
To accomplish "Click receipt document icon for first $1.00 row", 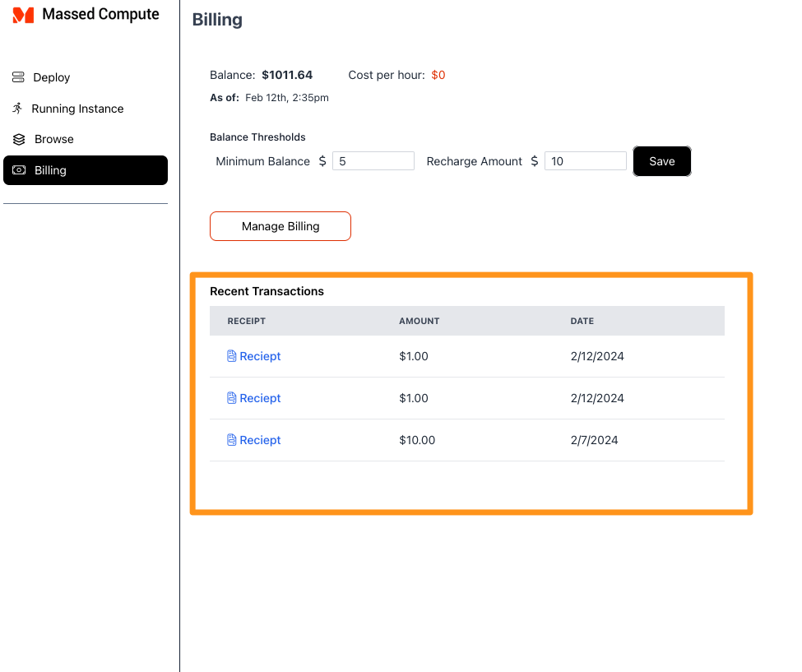I will click(x=232, y=356).
